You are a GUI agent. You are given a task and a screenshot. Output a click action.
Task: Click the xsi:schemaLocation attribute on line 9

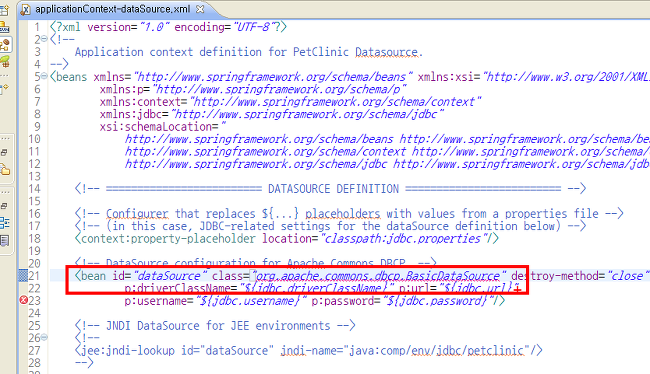pos(159,126)
